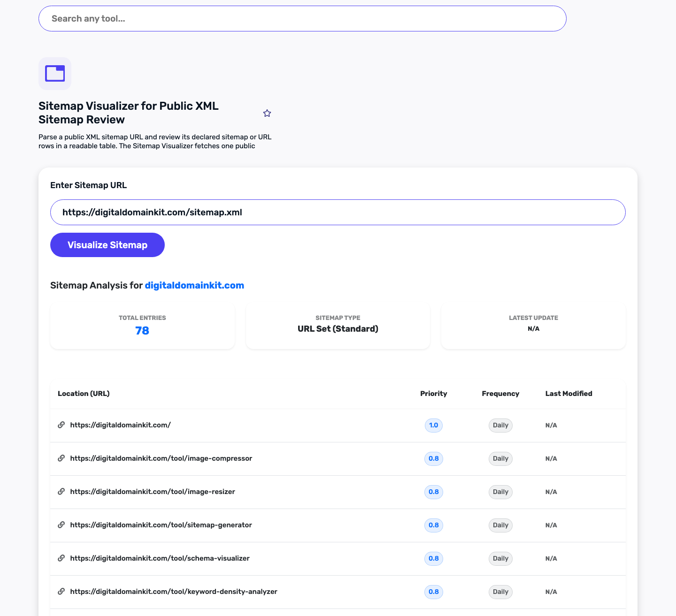Click the Last Modified column header
The width and height of the screenshot is (676, 616).
pyautogui.click(x=569, y=394)
